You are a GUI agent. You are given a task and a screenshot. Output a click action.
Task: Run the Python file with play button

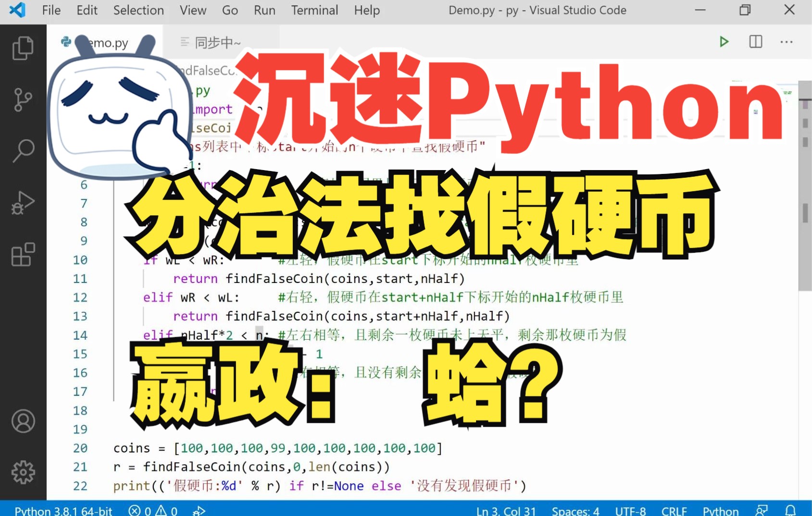[724, 42]
